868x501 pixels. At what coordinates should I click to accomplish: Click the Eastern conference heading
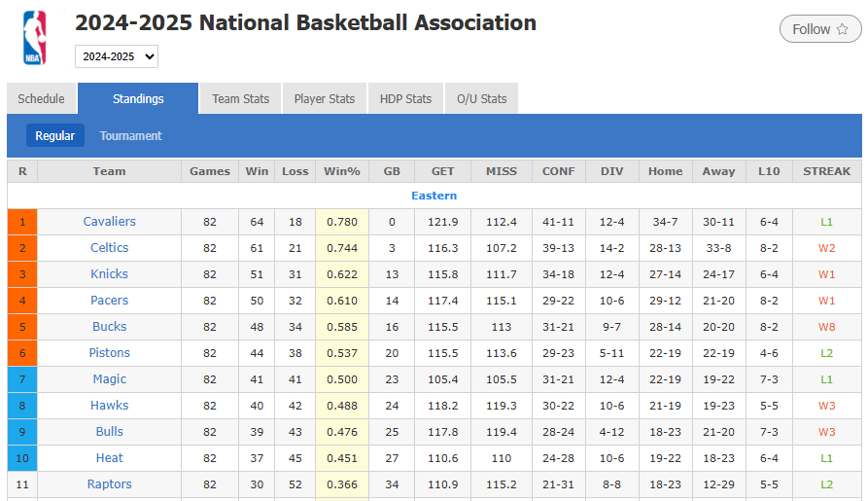pos(434,196)
